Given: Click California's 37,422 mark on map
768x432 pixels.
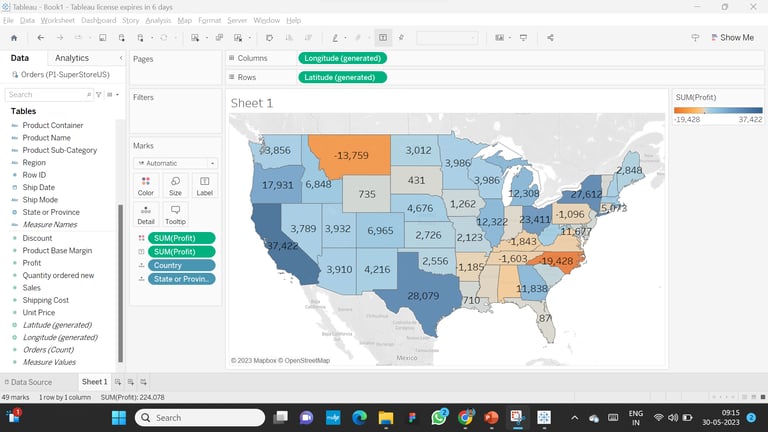Looking at the screenshot, I should coord(282,245).
